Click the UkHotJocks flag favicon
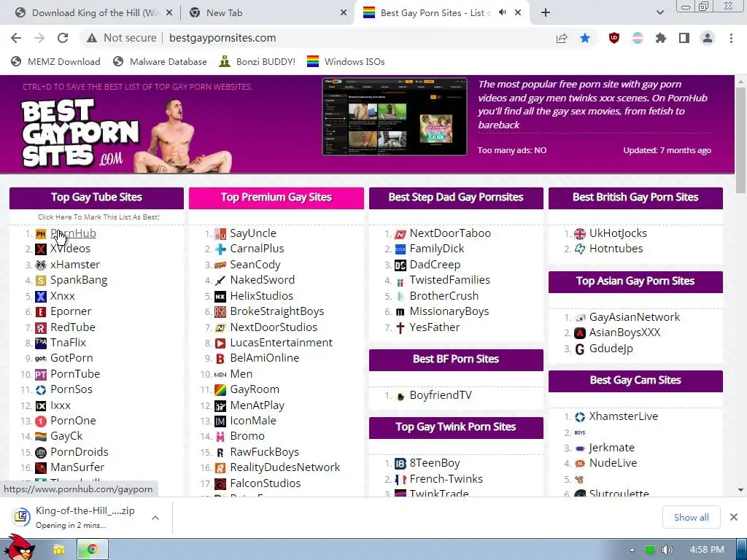 [x=580, y=234]
